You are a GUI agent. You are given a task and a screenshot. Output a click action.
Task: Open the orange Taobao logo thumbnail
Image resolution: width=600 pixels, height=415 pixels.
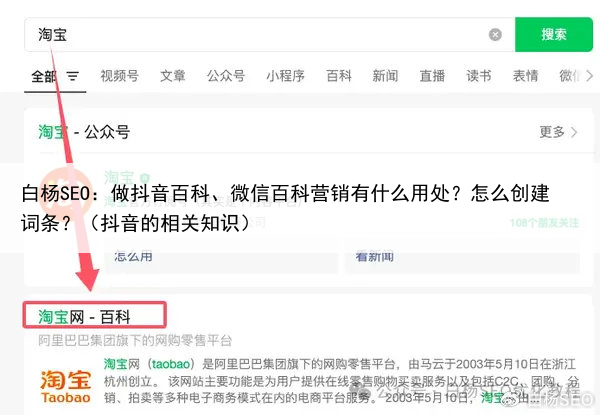pyautogui.click(x=66, y=386)
